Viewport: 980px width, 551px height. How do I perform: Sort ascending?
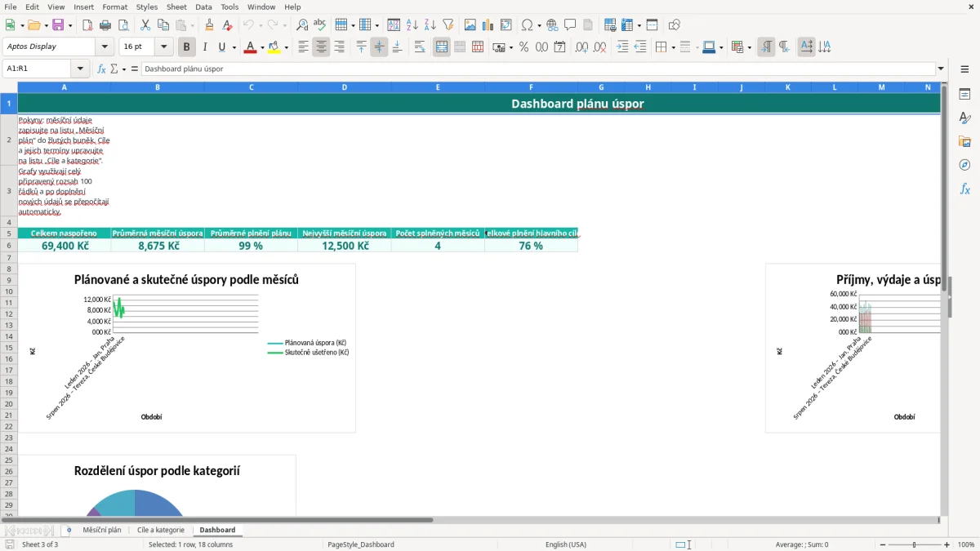point(412,25)
